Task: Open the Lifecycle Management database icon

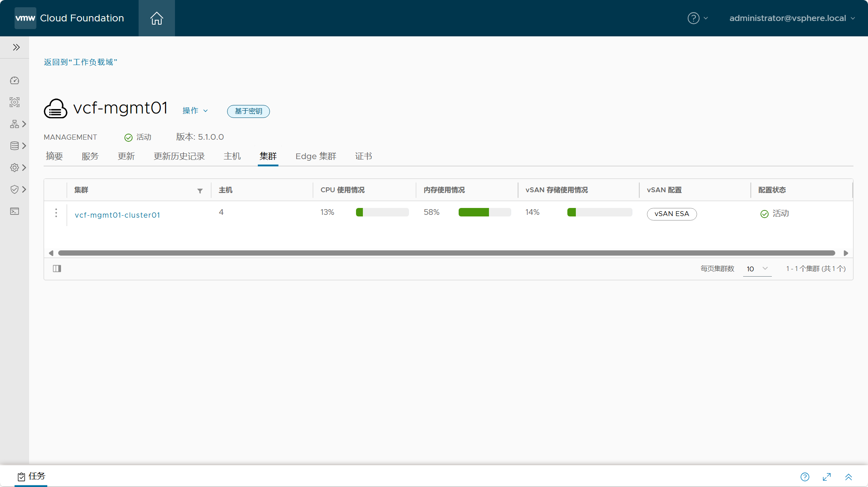Action: (15, 146)
